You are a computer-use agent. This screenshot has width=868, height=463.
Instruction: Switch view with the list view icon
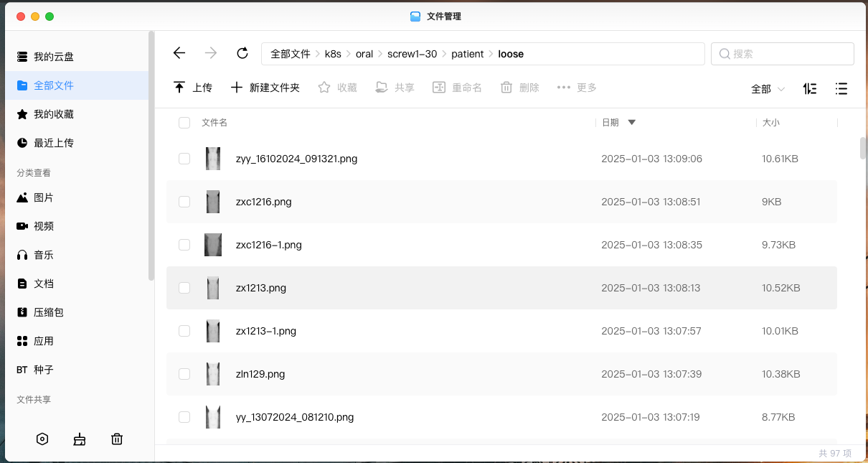coord(841,89)
